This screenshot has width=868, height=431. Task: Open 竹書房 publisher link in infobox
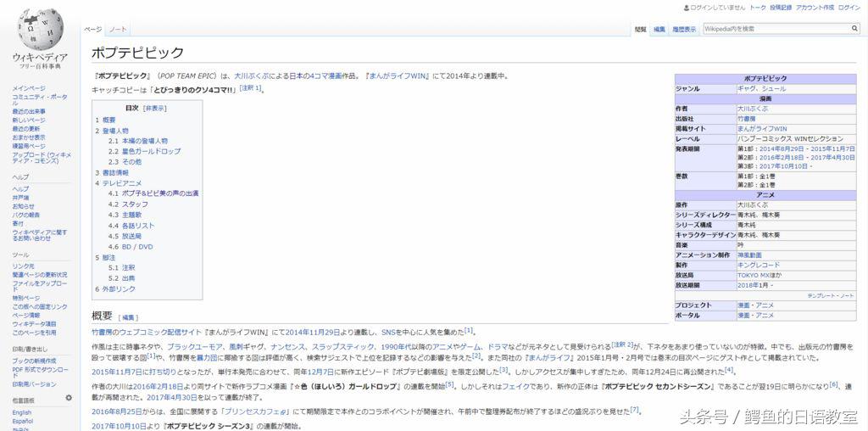tap(746, 119)
